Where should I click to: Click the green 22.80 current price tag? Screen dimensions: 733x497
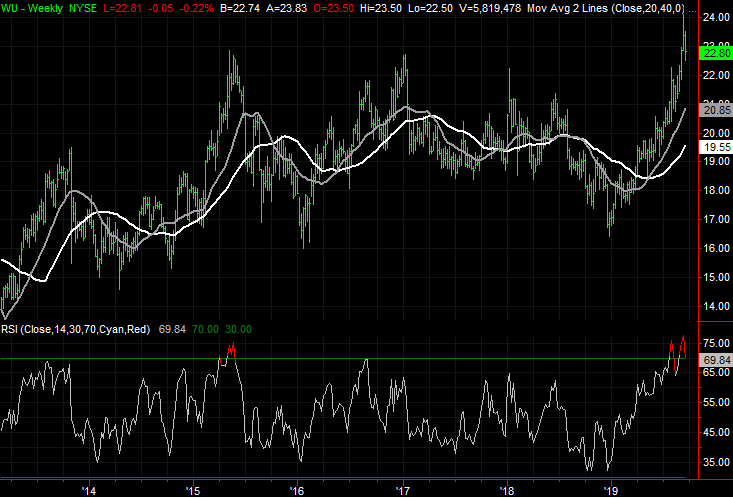click(713, 54)
